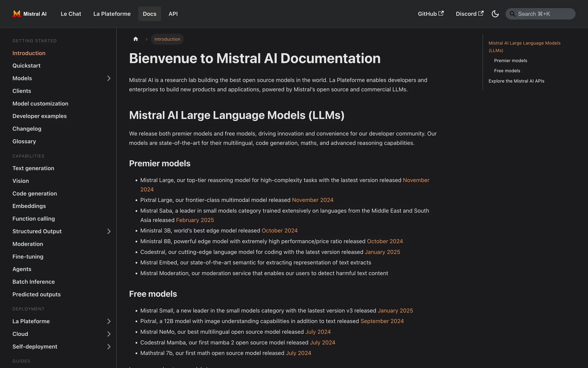This screenshot has height=368, width=588.
Task: Open Le Chat in navbar
Action: (71, 14)
